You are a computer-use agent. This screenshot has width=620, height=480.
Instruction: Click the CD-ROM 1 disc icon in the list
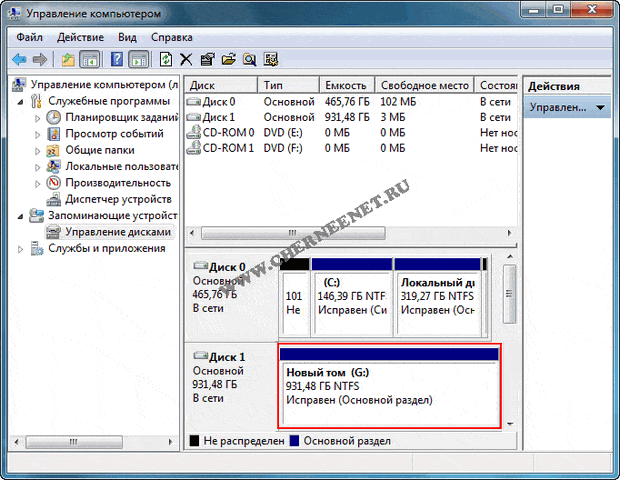tap(194, 147)
